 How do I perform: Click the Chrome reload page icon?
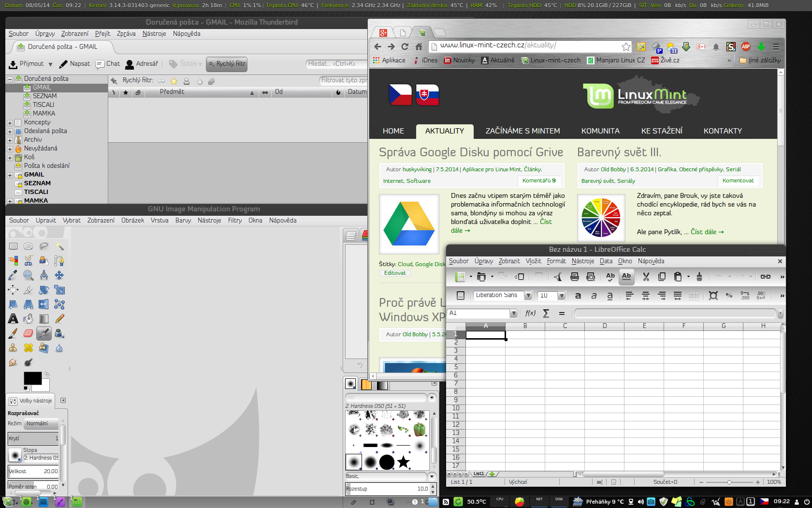(405, 46)
